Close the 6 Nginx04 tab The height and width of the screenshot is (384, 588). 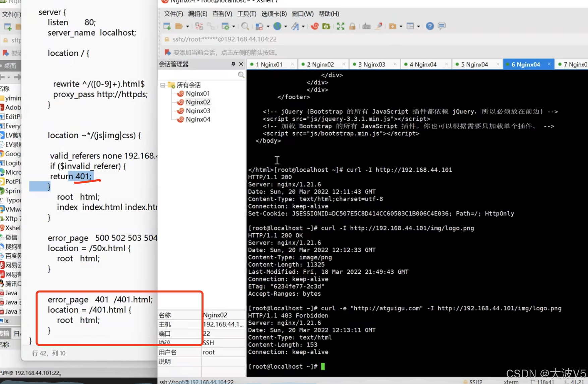click(549, 64)
